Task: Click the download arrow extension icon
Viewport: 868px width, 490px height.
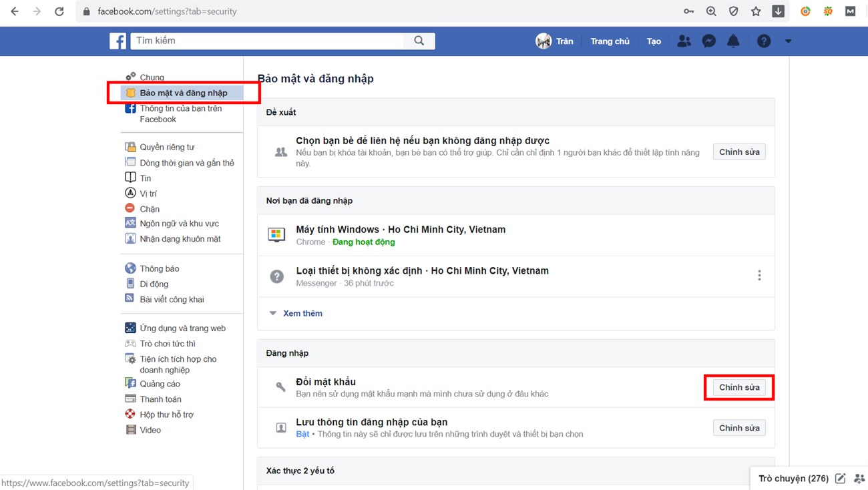Action: (x=779, y=11)
